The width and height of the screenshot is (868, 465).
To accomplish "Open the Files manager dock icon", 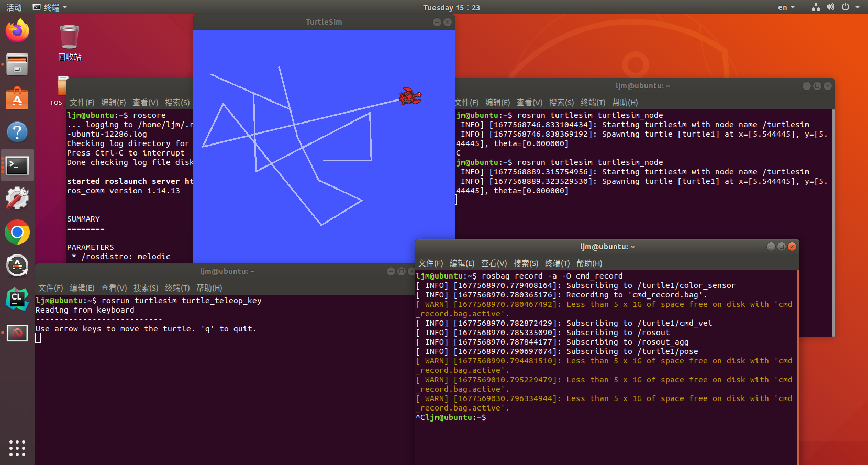I will [17, 64].
